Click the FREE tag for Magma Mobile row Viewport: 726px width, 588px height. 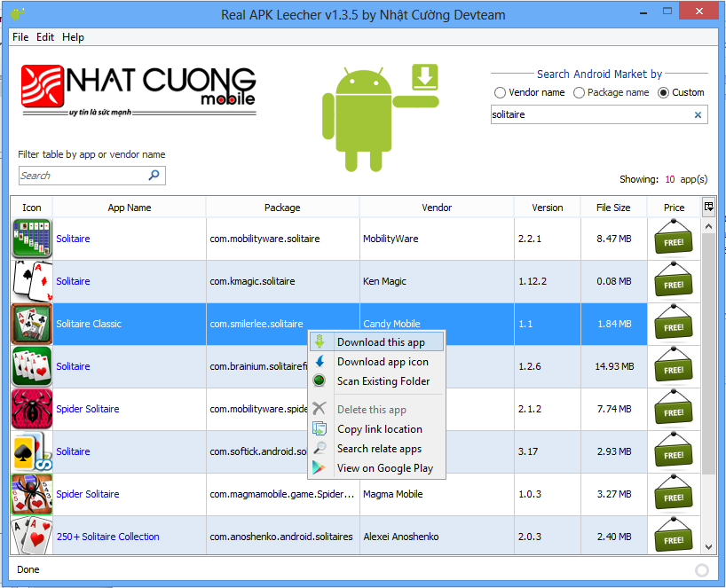(x=674, y=493)
